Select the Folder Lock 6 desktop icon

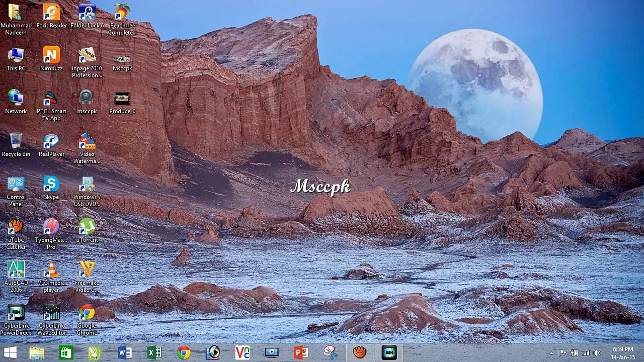point(87,16)
